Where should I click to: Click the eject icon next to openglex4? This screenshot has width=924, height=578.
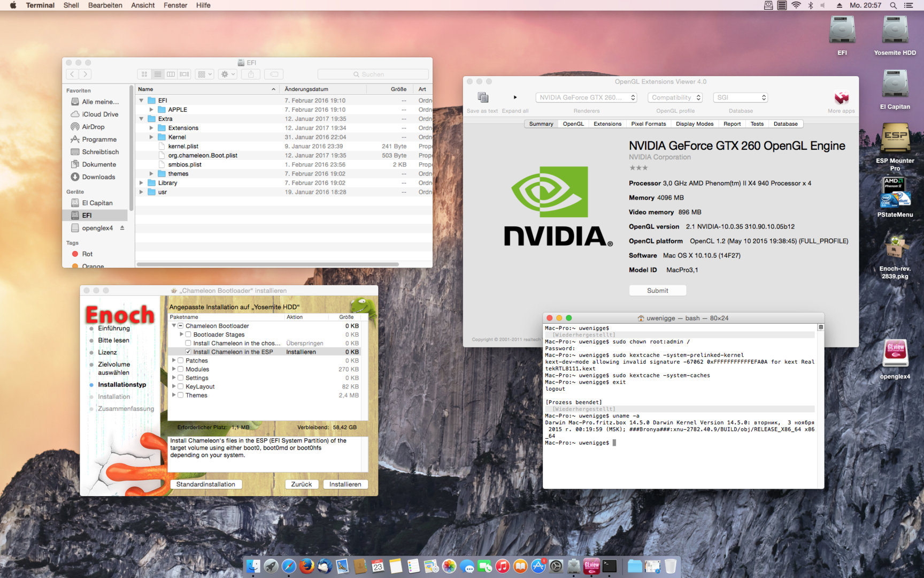122,228
